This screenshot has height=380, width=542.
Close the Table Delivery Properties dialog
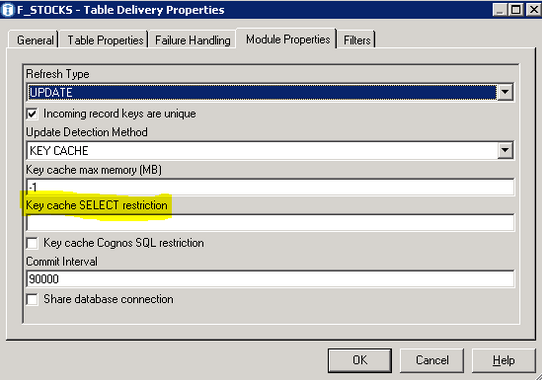point(533,10)
